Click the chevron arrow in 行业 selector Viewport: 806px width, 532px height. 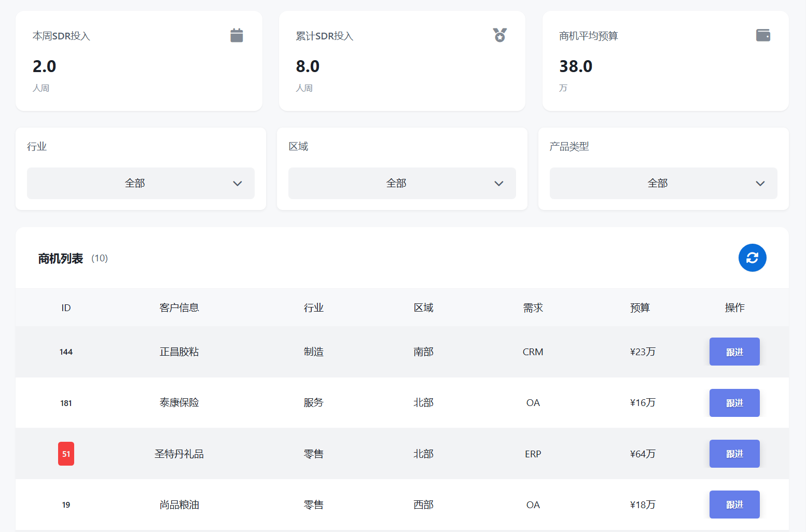pyautogui.click(x=238, y=183)
